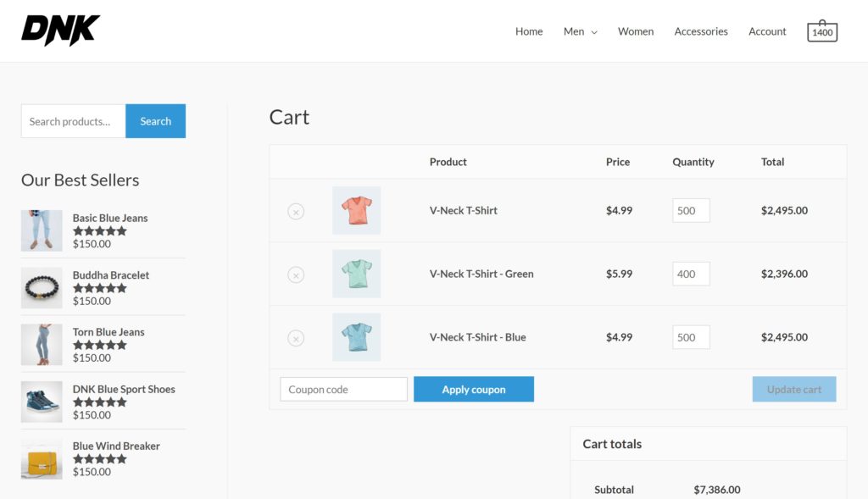Focus the Coupon code input field
The width and height of the screenshot is (868, 499).
344,390
